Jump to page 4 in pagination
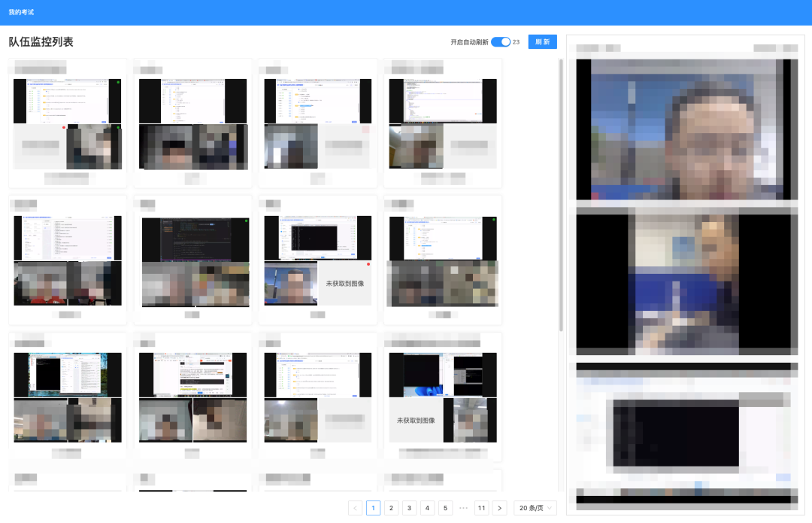 tap(427, 508)
